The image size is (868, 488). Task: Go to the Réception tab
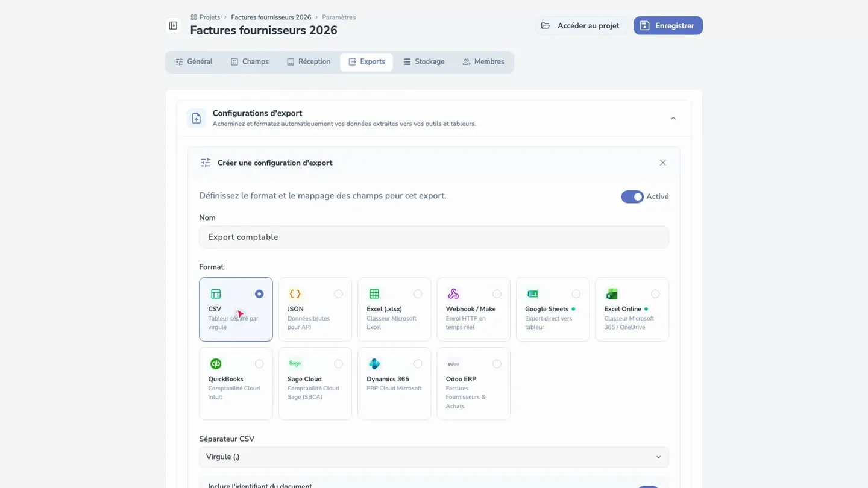(309, 62)
